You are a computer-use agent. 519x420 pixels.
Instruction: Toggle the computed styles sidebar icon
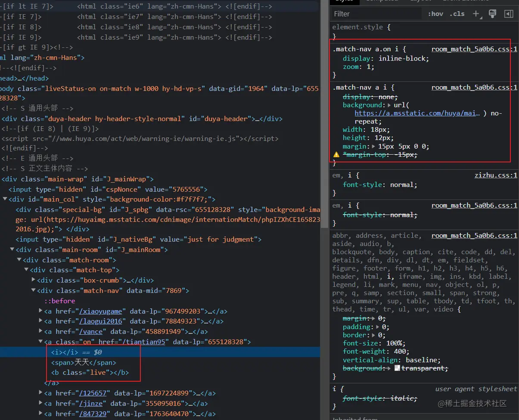pyautogui.click(x=509, y=14)
